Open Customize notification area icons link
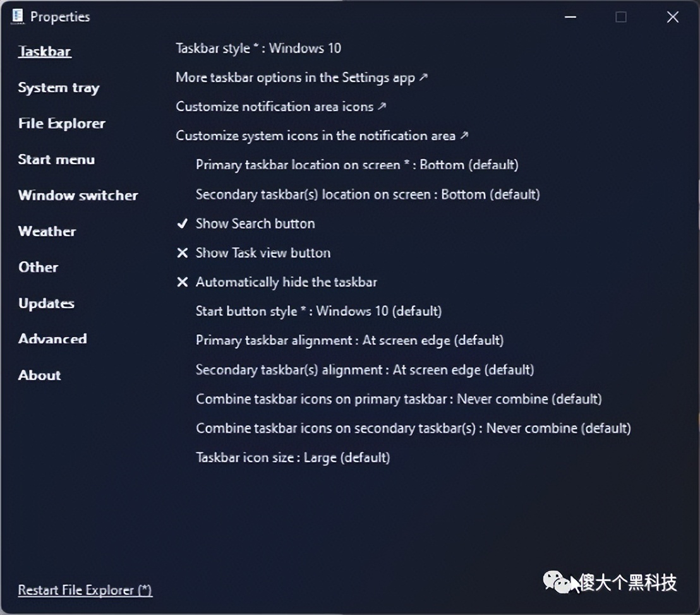Image resolution: width=700 pixels, height=615 pixels. pyautogui.click(x=281, y=107)
